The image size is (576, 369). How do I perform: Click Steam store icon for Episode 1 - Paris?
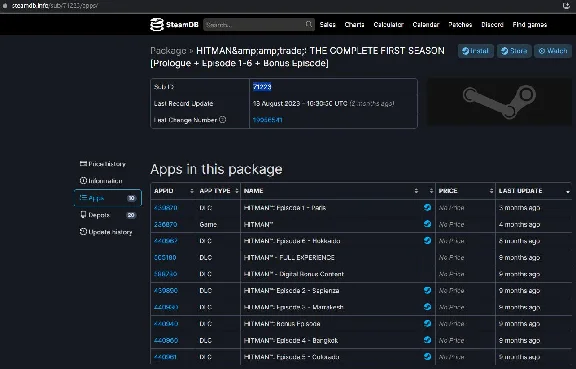(x=427, y=207)
